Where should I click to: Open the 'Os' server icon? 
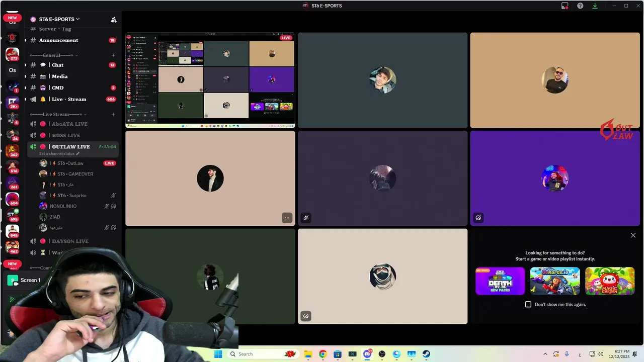(x=12, y=70)
